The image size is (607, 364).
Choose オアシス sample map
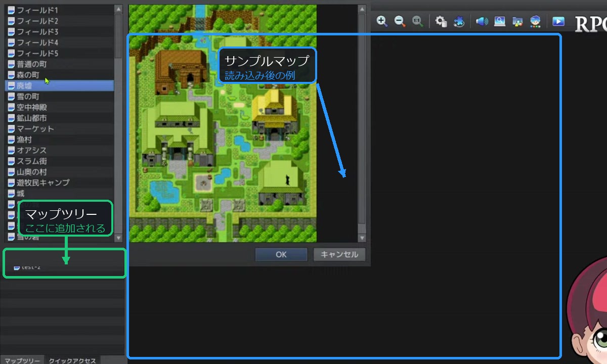coord(59,150)
